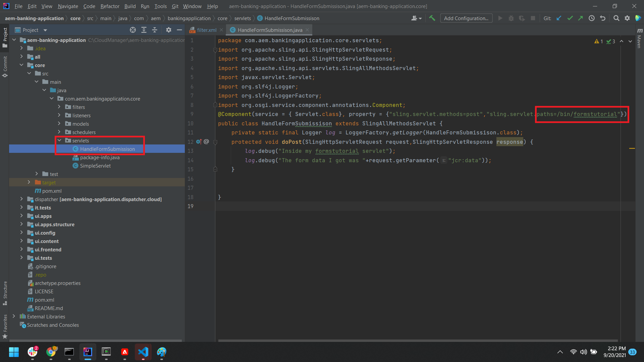Click the Git update project arrow
This screenshot has width=644, height=362.
pyautogui.click(x=559, y=18)
